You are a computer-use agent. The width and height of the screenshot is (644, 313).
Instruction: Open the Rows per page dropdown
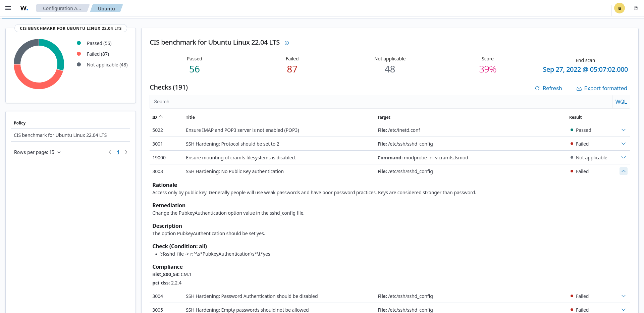[37, 152]
